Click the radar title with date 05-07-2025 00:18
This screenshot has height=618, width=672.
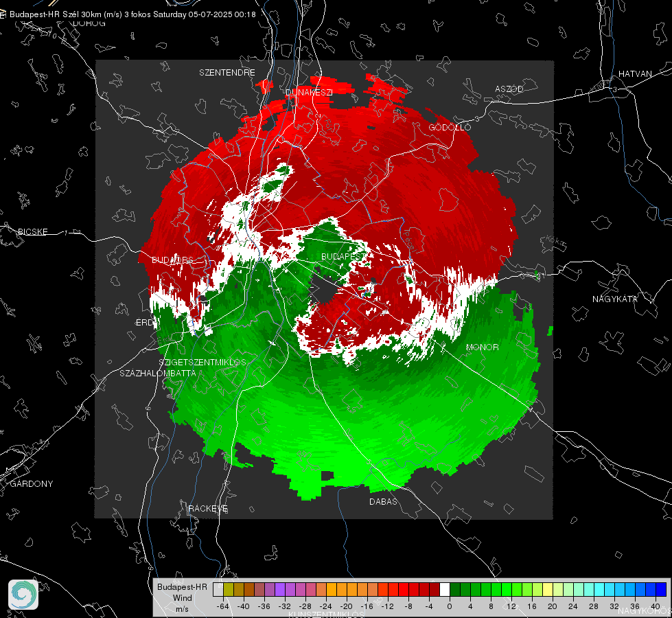click(x=132, y=14)
